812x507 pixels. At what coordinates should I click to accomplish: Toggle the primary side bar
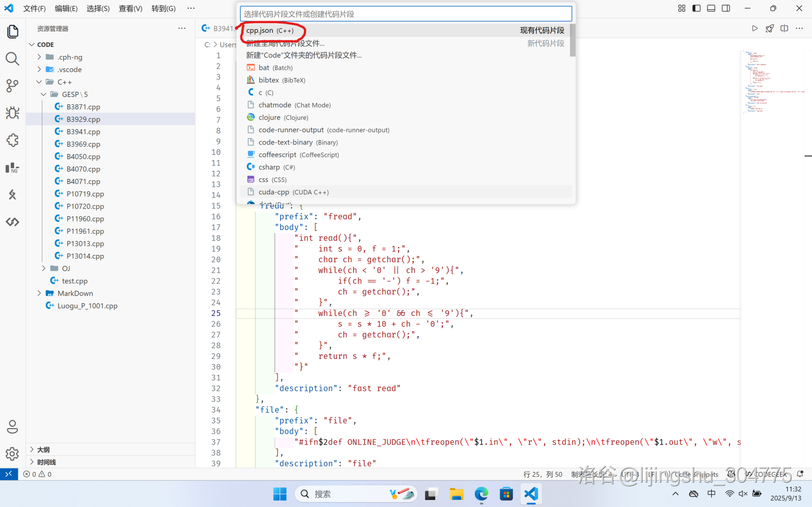pyautogui.click(x=697, y=8)
